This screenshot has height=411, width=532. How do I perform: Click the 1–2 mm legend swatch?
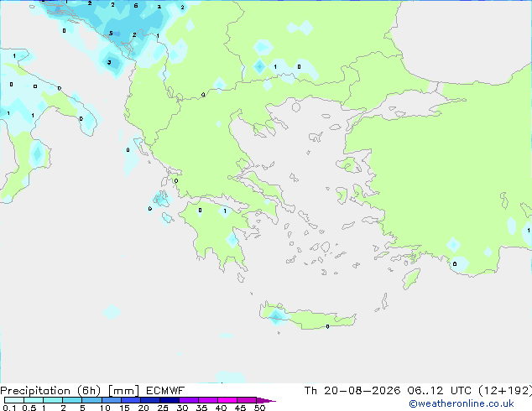click(x=53, y=400)
